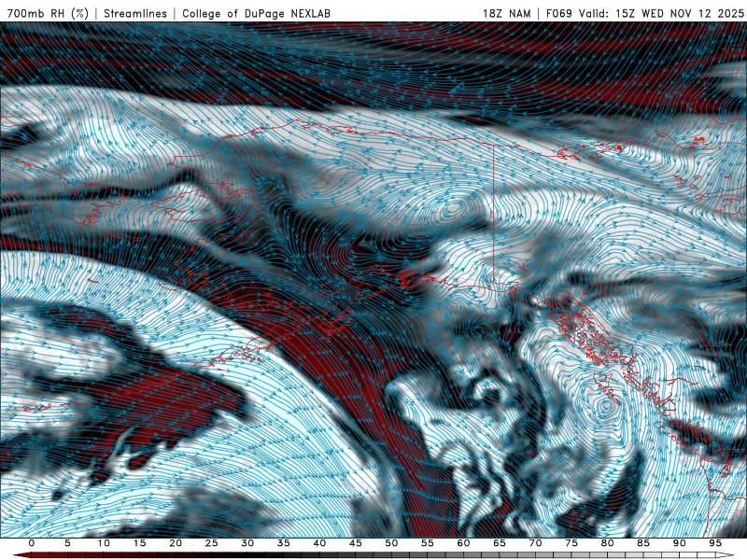Click the '85' color scale label
747x560 pixels.
(x=643, y=543)
